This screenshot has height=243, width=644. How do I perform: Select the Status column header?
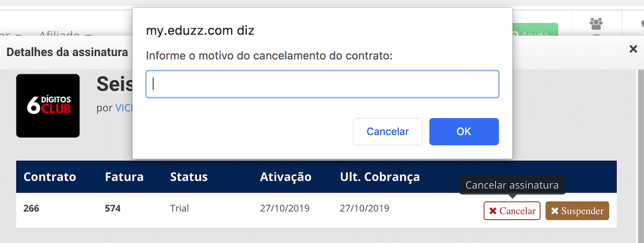pos(189,177)
